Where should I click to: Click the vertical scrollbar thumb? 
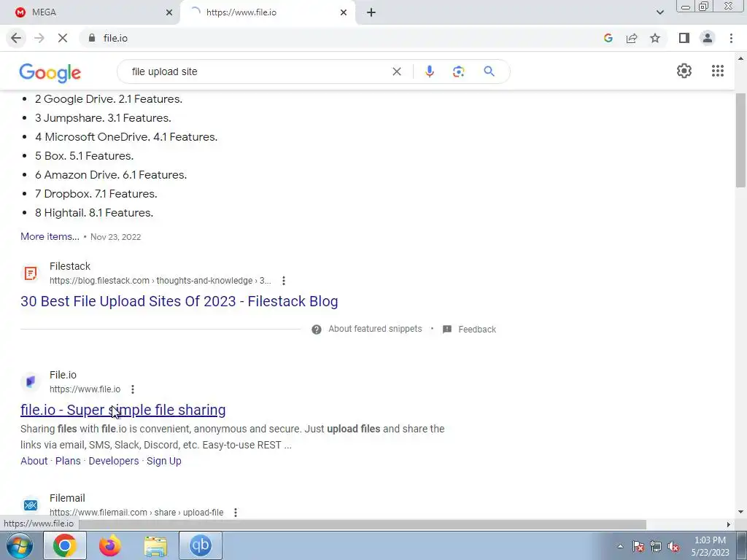740,141
